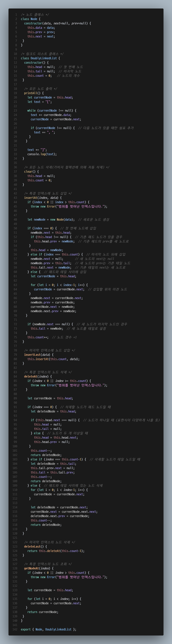Click 'this.head.prev = null;'
This screenshot has height=644, width=172.
pyautogui.click(x=52, y=442)
